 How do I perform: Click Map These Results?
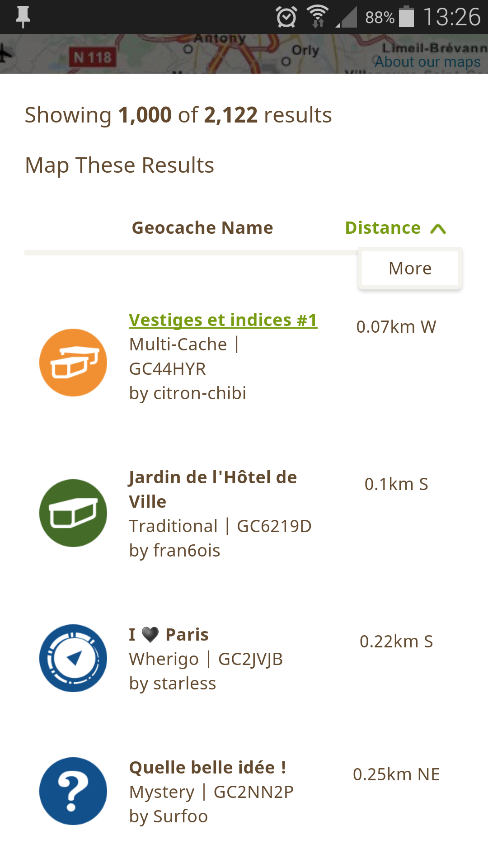pos(120,165)
